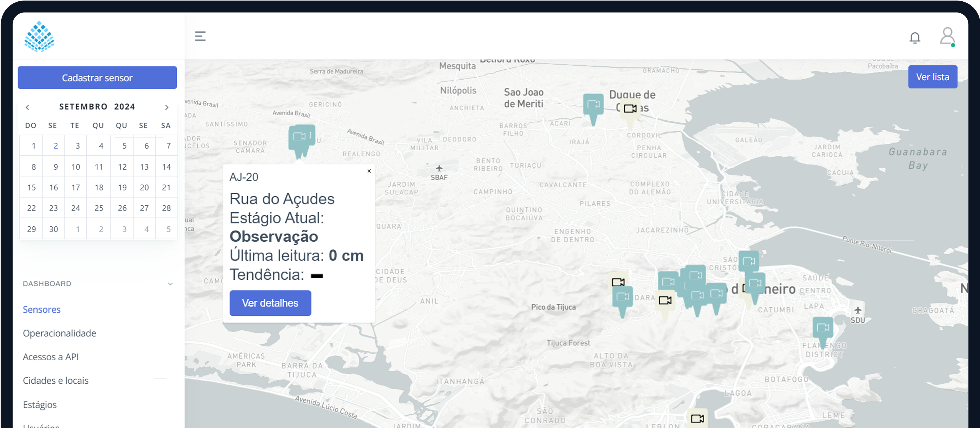Click the Cadastrar sensor button
This screenshot has height=428, width=980.
97,78
